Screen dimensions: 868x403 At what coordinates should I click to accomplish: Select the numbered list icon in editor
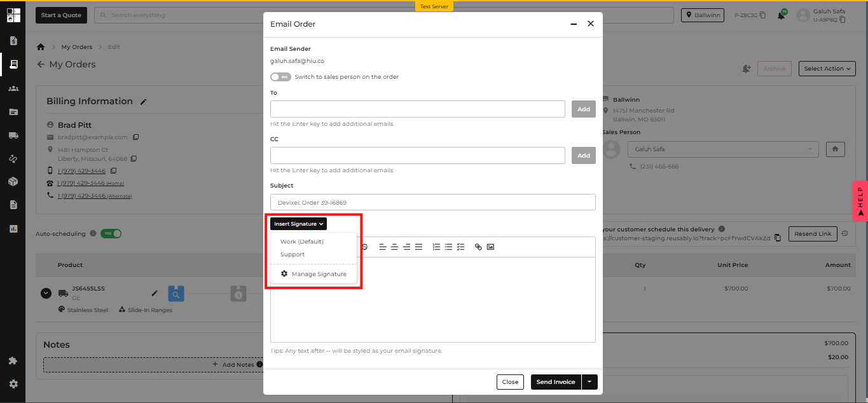(x=436, y=247)
